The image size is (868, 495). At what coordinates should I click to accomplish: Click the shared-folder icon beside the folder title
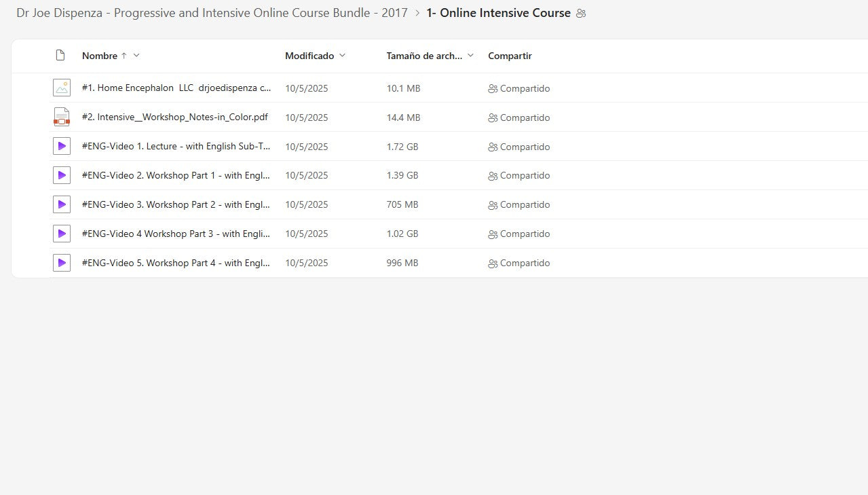pyautogui.click(x=581, y=14)
